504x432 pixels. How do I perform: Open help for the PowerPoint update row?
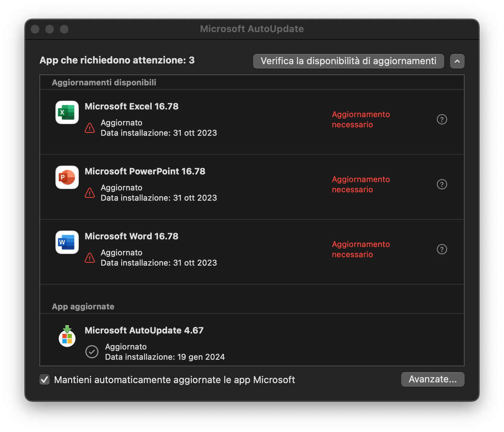coord(442,184)
